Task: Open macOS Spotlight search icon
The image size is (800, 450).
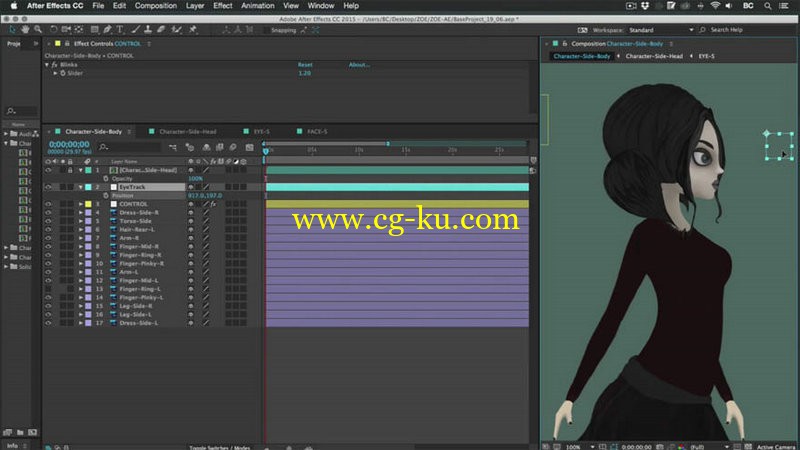Action: point(767,6)
